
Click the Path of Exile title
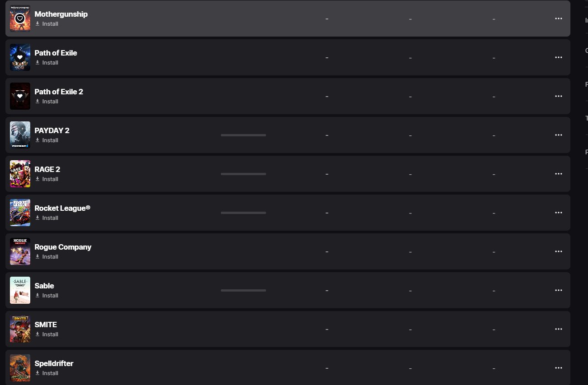tap(56, 53)
